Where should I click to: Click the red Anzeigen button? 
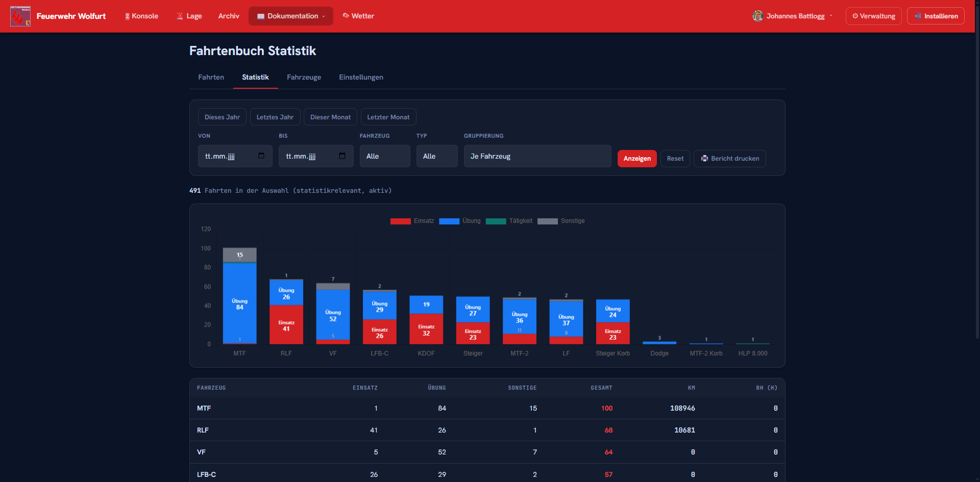(637, 159)
